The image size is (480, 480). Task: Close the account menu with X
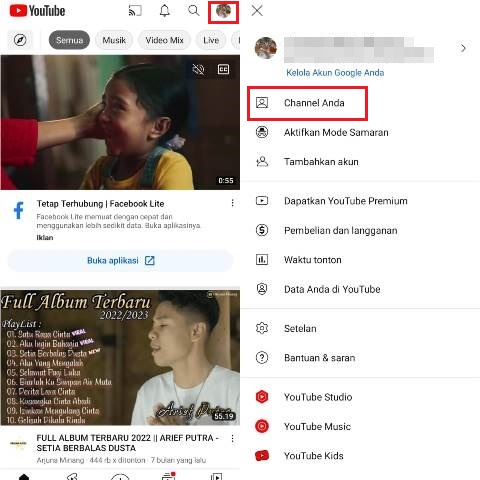point(257,11)
